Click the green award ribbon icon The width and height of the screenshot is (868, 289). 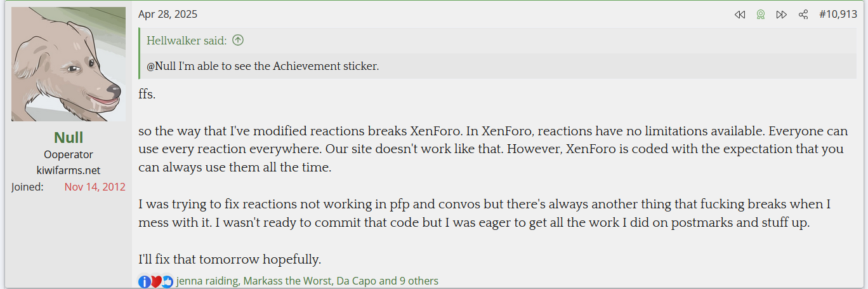click(761, 15)
